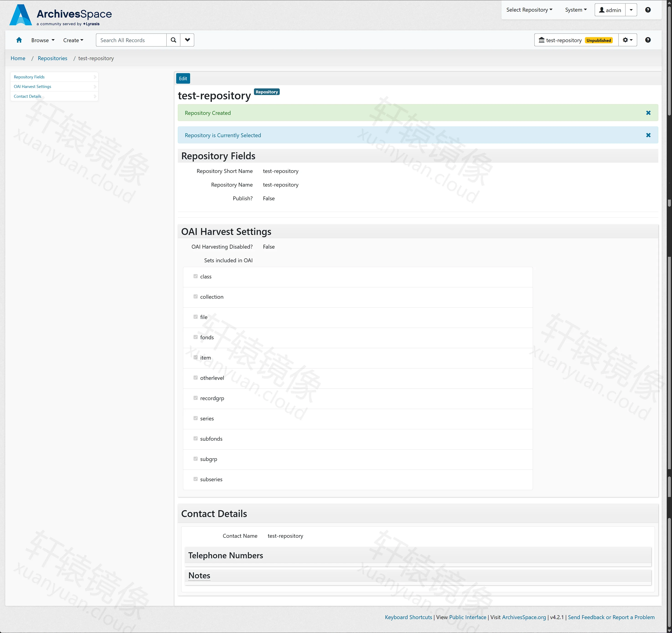Open the admin dropdown caret
Image resolution: width=672 pixels, height=633 pixels.
tap(631, 10)
